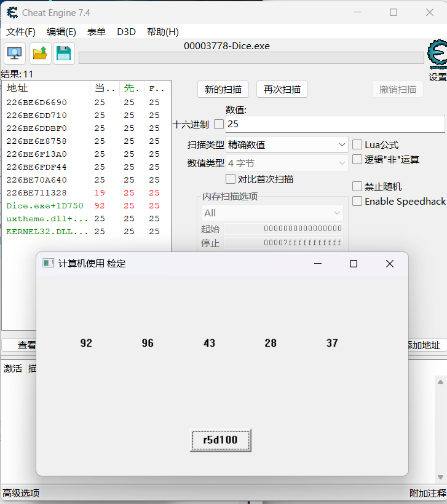This screenshot has height=504, width=447.
Task: Open the 文件(F) menu
Action: click(21, 32)
